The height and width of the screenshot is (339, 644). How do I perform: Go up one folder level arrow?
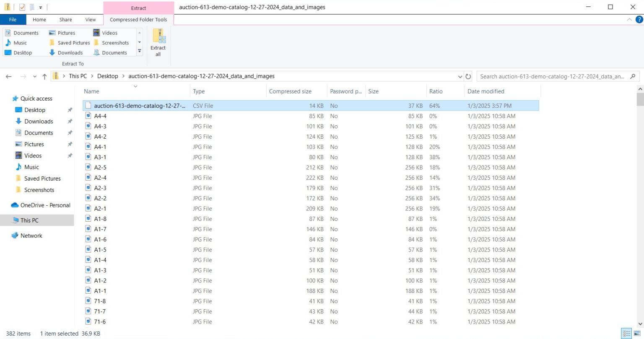[44, 76]
